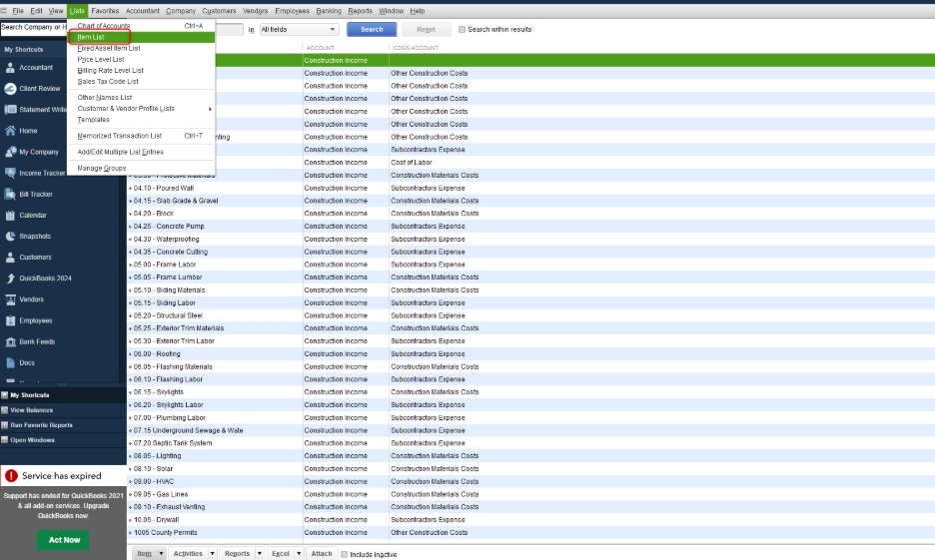The width and height of the screenshot is (935, 560).
Task: Select row 09.00 - HVAC
Action: click(530, 481)
